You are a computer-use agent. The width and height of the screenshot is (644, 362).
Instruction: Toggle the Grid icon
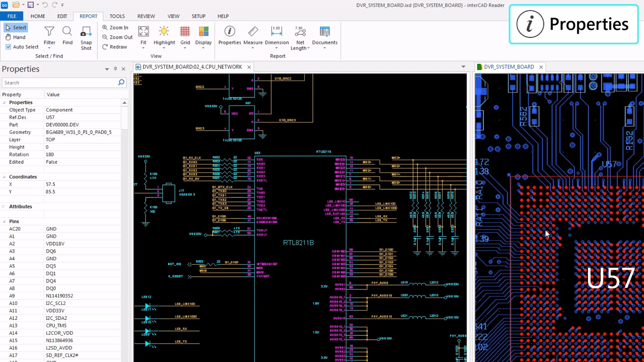(185, 32)
